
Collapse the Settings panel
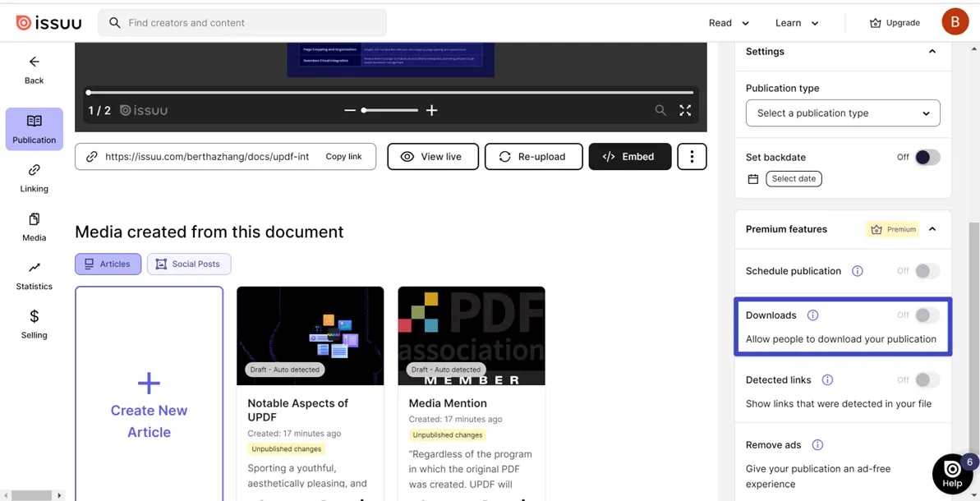(x=932, y=51)
